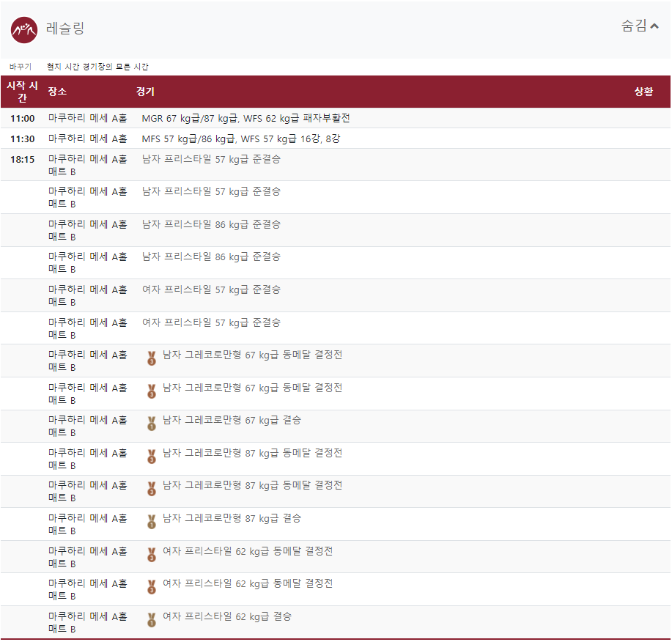Click the 상황 column header
The height and width of the screenshot is (642, 672).
pos(643,92)
